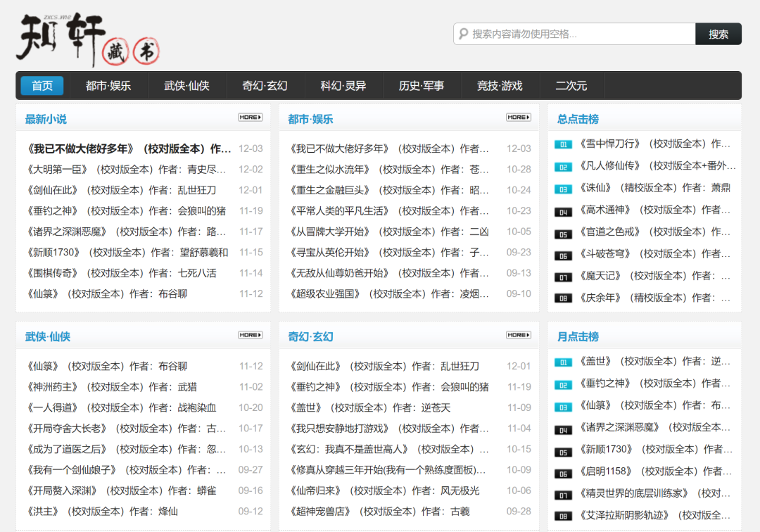Click rank 01 badge beside 《雪中悍刀行》
The image size is (760, 532).
(x=563, y=144)
